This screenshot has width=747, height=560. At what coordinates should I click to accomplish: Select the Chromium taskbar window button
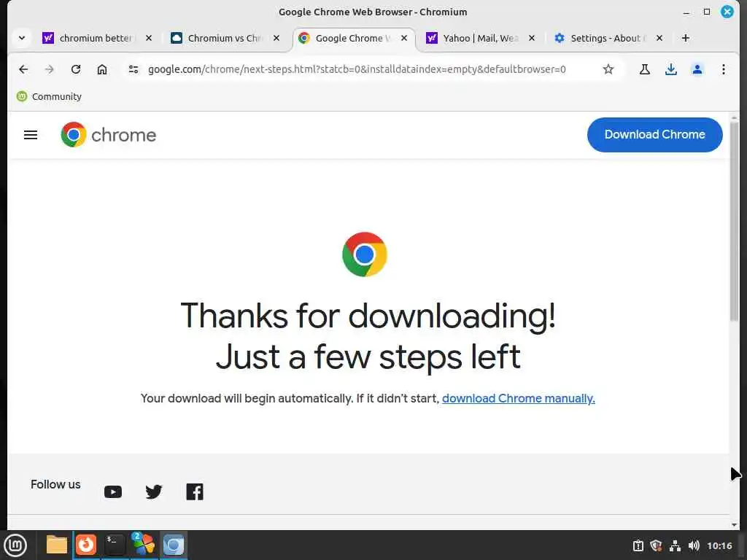pyautogui.click(x=173, y=545)
